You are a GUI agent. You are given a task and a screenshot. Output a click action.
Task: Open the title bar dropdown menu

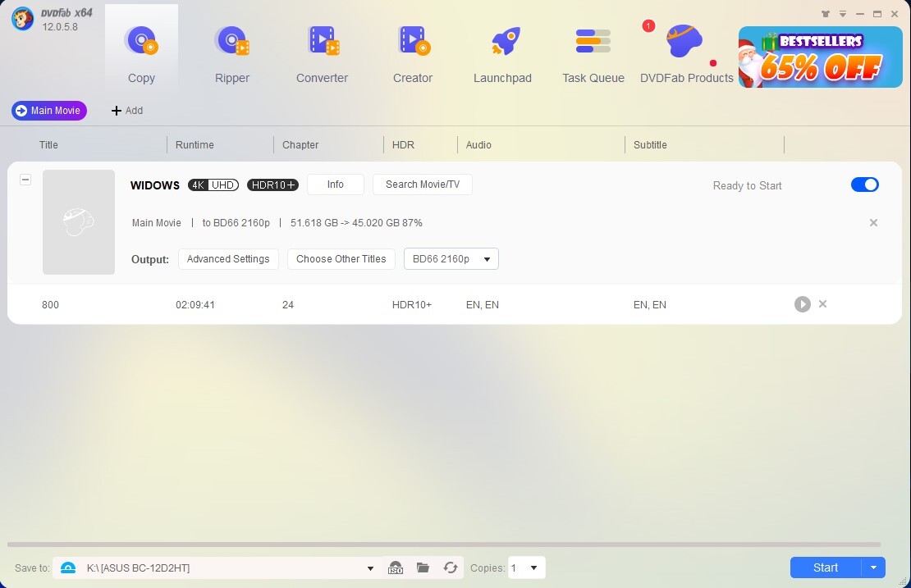(x=842, y=14)
